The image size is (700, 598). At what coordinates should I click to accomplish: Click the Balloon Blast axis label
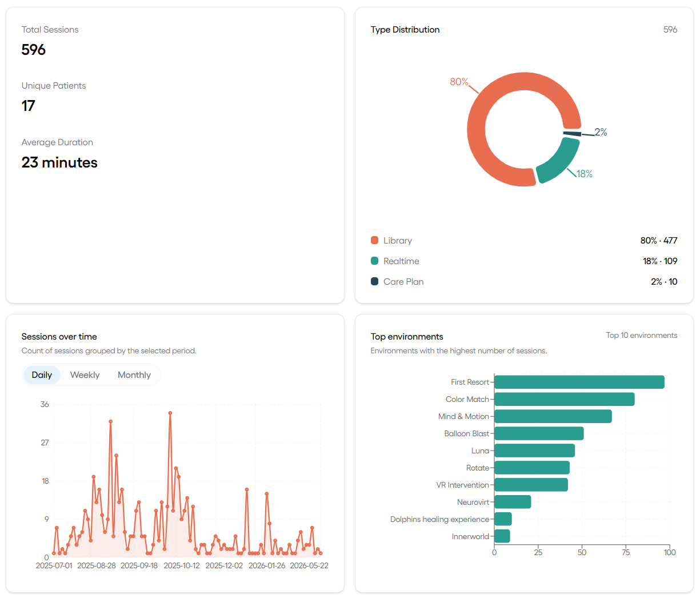point(467,433)
